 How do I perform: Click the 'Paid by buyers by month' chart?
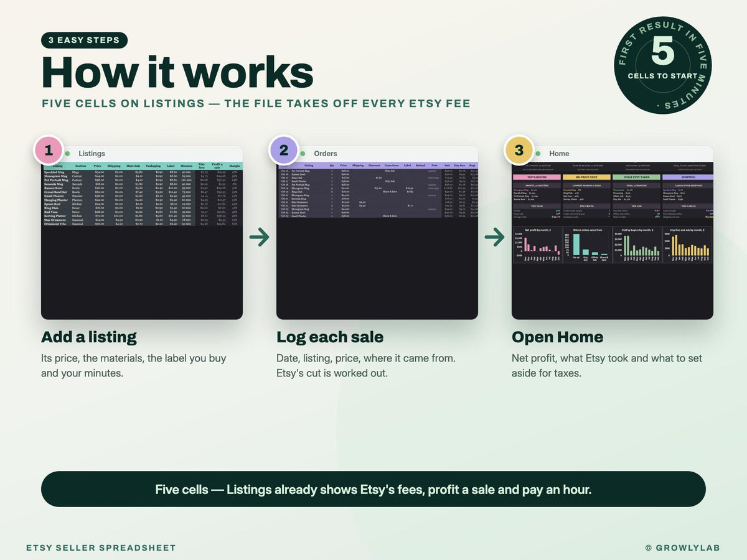[637, 245]
